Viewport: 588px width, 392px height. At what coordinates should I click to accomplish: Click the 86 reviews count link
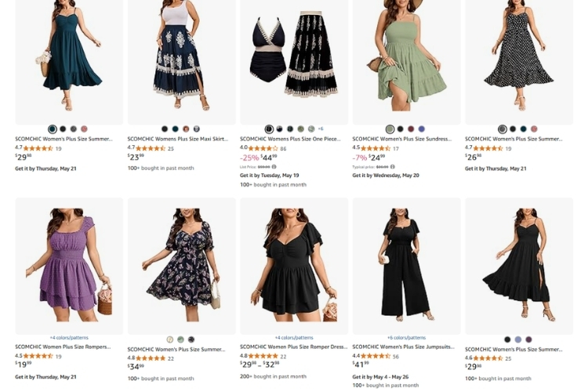coord(283,148)
